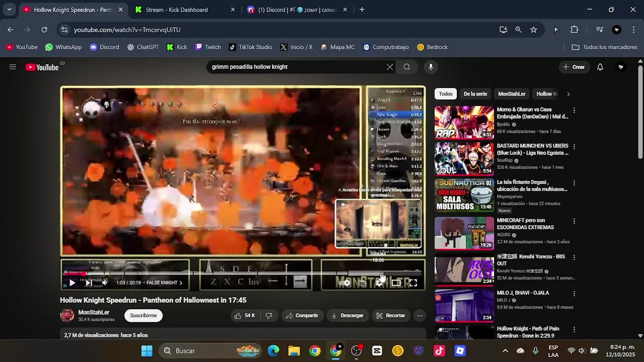
Task: Clear the search box text
Action: click(390, 67)
